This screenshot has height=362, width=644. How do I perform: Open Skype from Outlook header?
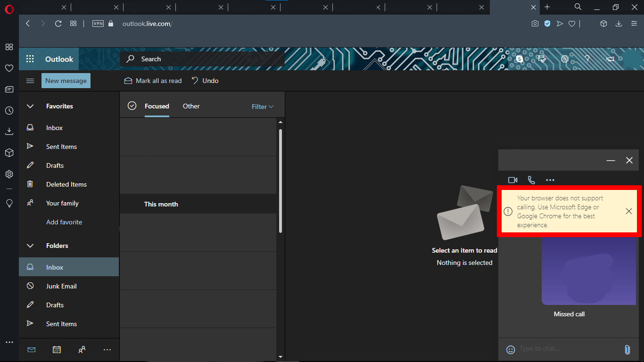coord(519,59)
